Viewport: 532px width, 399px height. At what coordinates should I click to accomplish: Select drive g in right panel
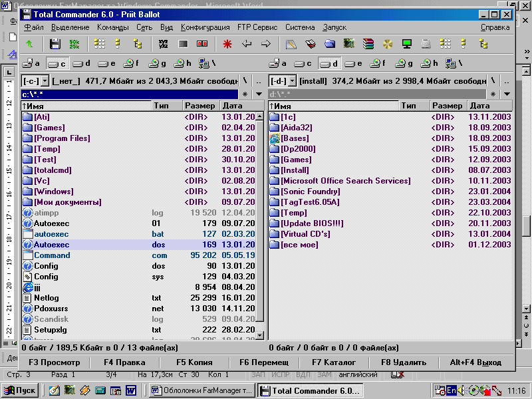404,63
